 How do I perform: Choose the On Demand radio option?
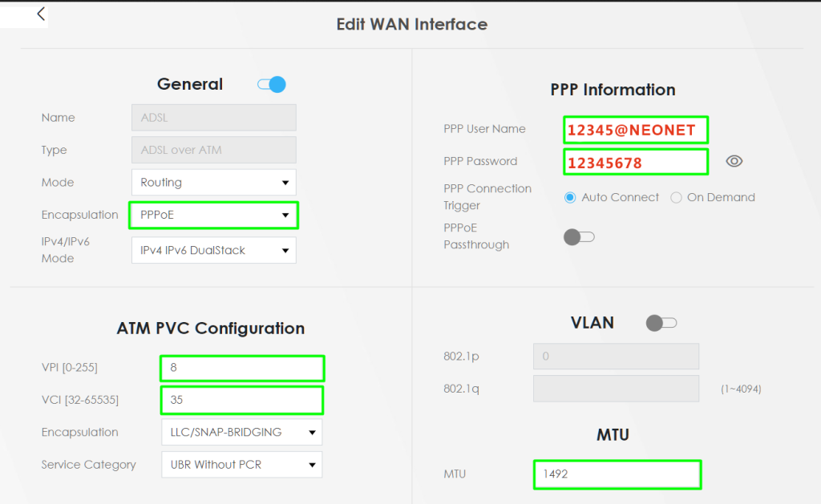pos(676,197)
